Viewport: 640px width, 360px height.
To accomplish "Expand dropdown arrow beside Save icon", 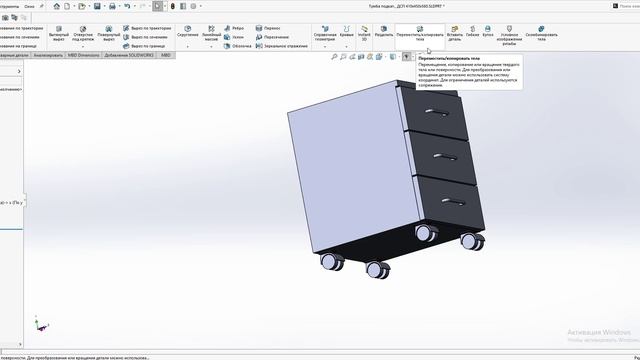I will [104, 6].
